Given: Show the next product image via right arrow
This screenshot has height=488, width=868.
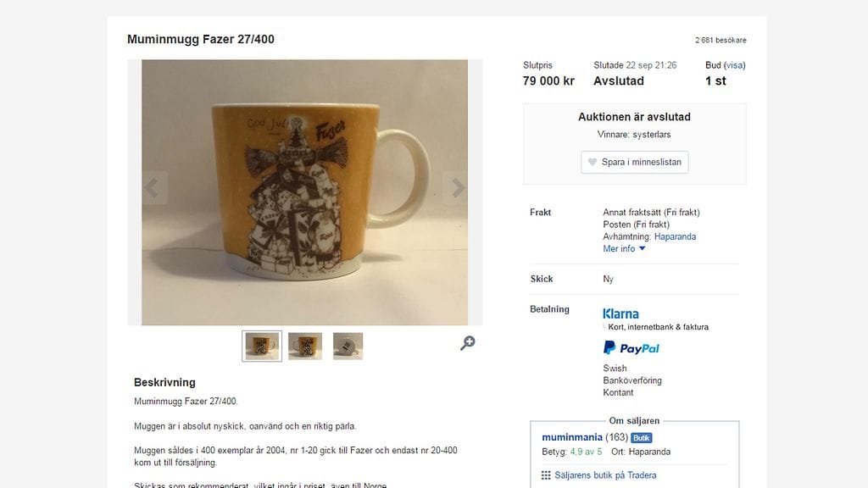Looking at the screenshot, I should click(x=459, y=188).
